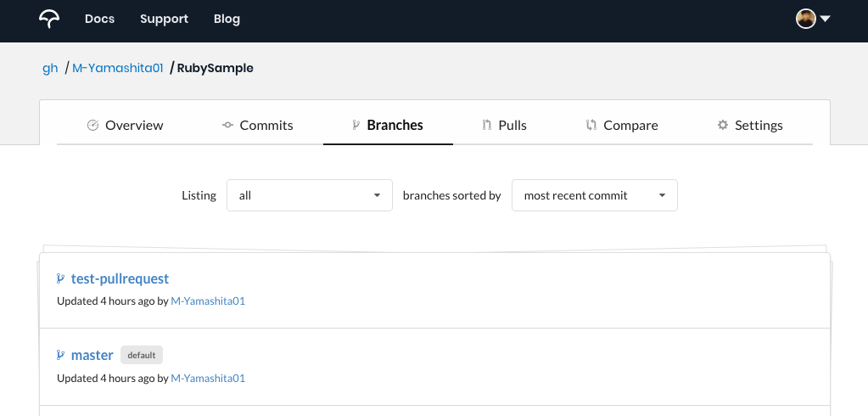Image resolution: width=868 pixels, height=416 pixels.
Task: Open the master branch link
Action: [92, 355]
